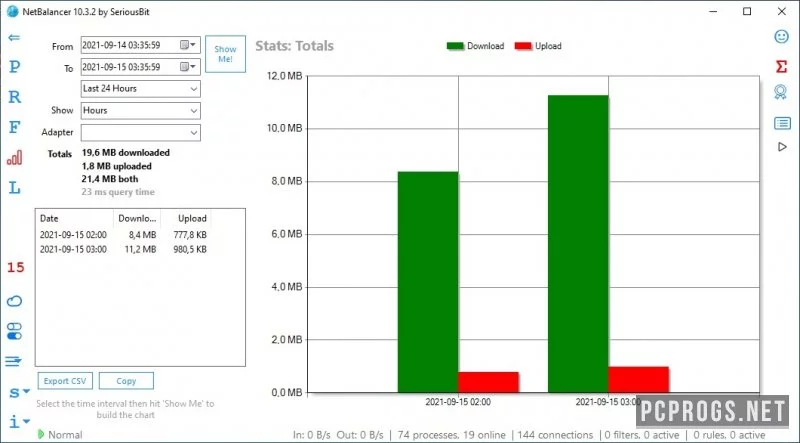Click the Show Me! button

[226, 54]
